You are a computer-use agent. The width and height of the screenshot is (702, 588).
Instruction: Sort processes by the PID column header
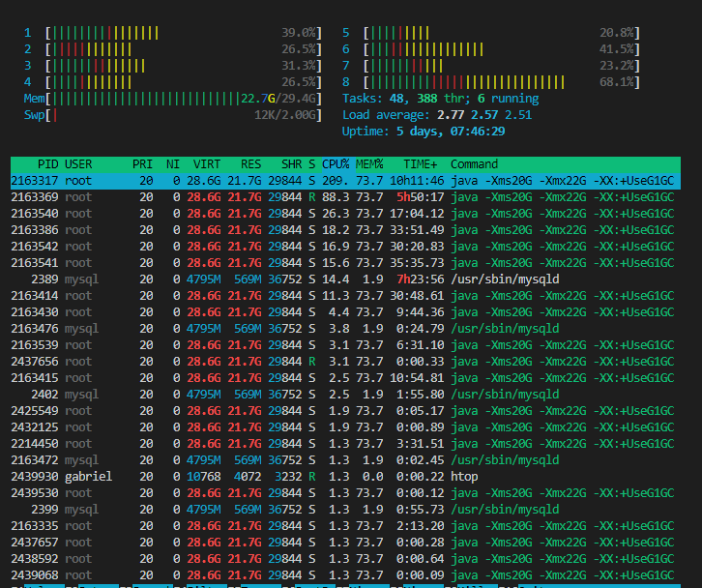click(48, 164)
